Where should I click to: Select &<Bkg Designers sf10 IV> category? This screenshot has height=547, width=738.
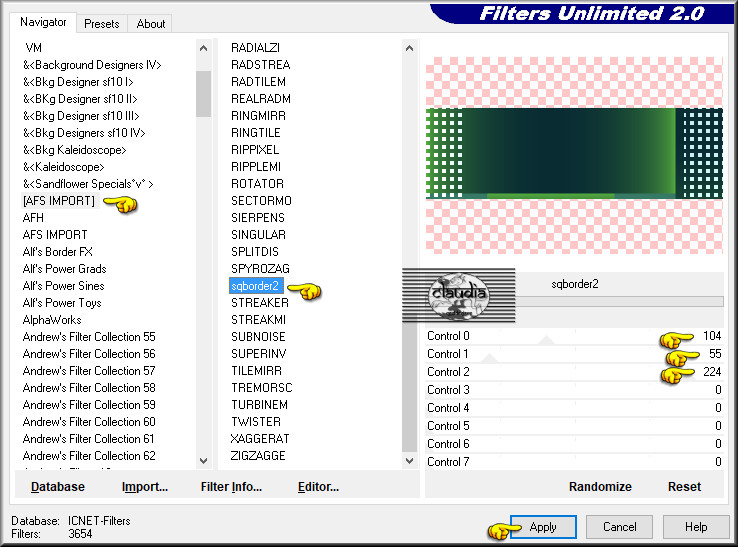coord(84,133)
